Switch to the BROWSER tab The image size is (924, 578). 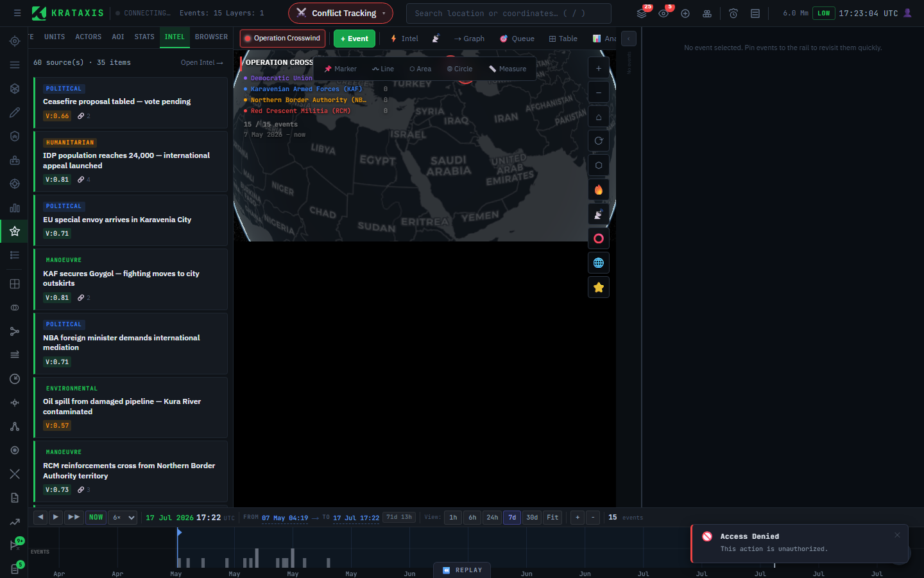[x=211, y=37]
